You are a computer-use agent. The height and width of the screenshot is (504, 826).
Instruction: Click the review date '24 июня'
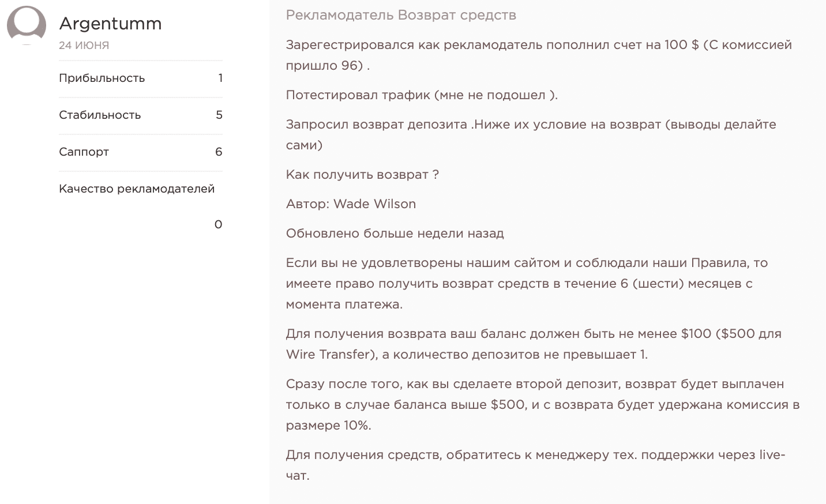(84, 45)
